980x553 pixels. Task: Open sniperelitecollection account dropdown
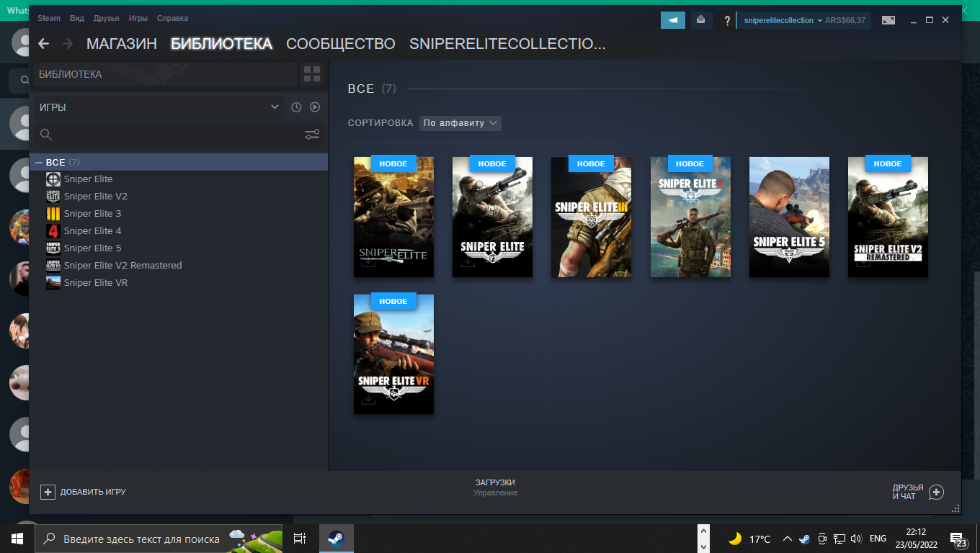783,20
